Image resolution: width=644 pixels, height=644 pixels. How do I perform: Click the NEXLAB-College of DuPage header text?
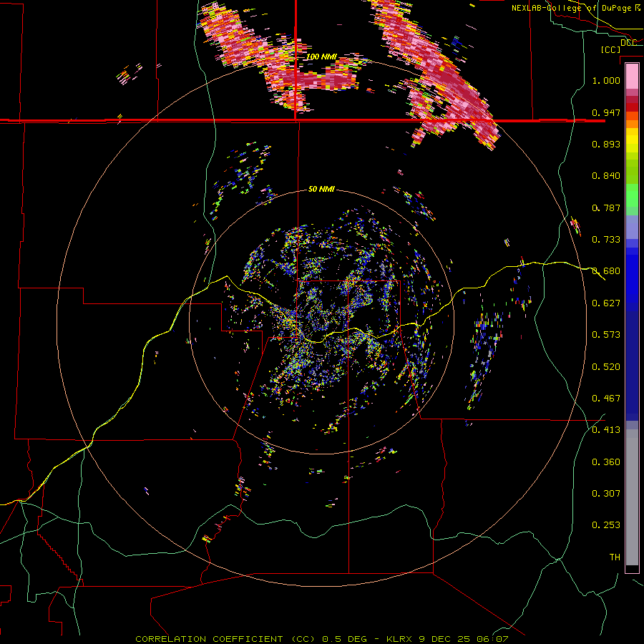pos(571,8)
